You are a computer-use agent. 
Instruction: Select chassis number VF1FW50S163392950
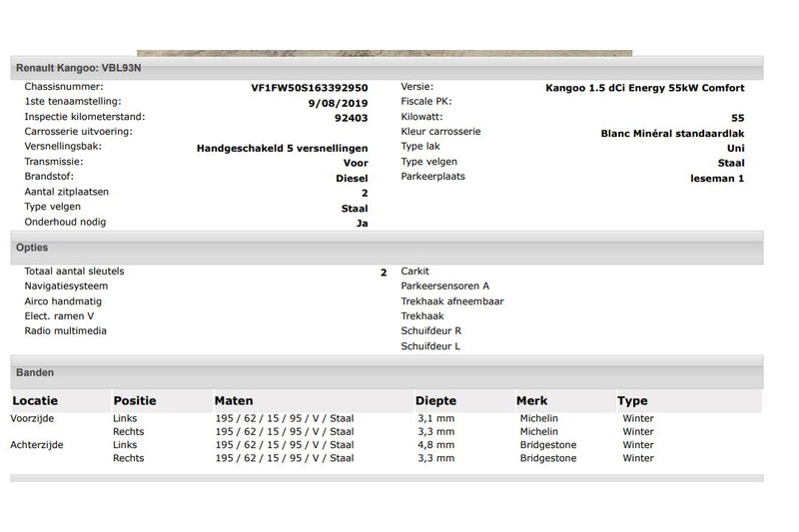309,88
